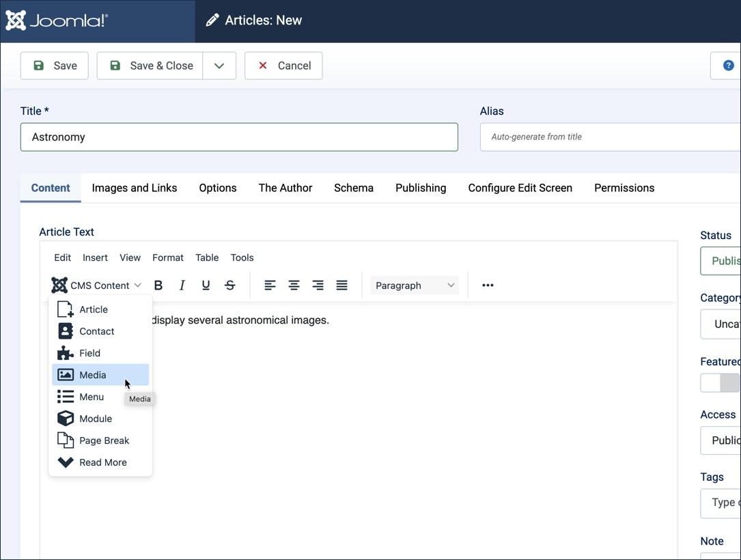741x560 pixels.
Task: Switch to Images and Links tab
Action: (x=134, y=188)
